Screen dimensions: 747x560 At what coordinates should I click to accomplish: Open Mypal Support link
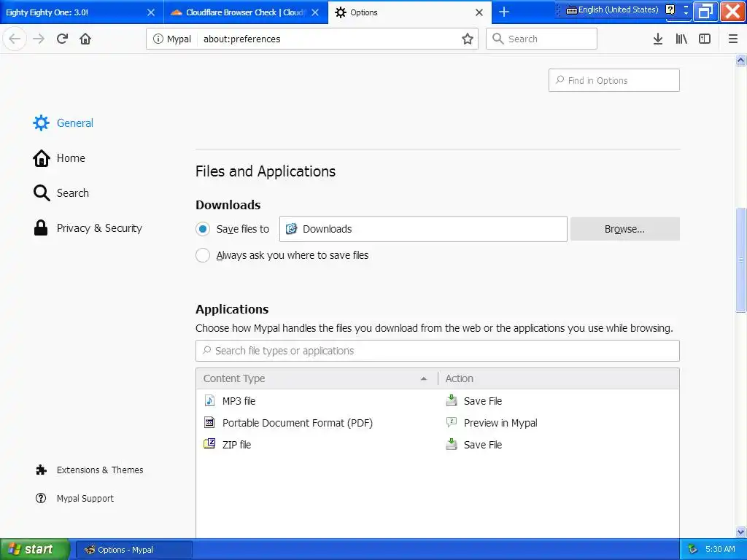tap(75, 498)
